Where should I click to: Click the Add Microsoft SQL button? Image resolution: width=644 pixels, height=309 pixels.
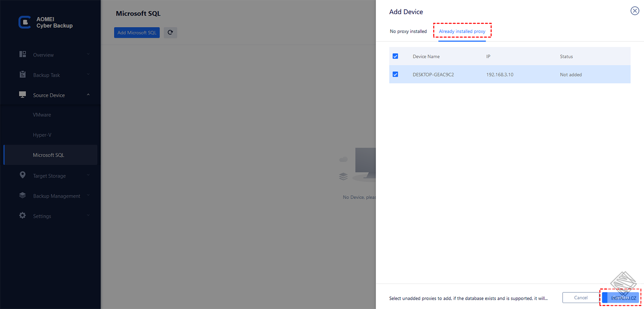(137, 33)
